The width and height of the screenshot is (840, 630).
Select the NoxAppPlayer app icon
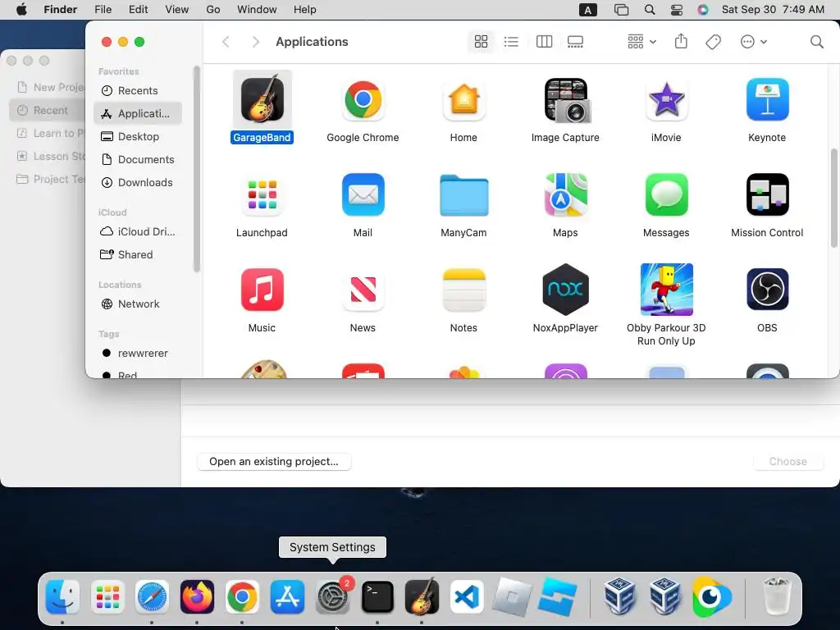pos(565,290)
